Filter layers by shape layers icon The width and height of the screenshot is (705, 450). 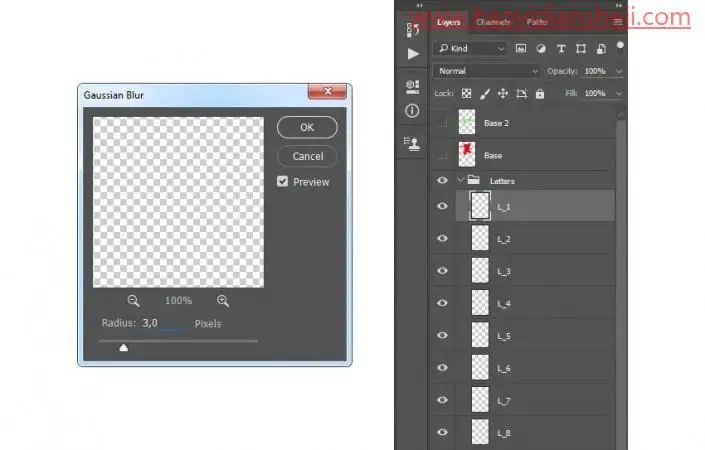point(581,49)
